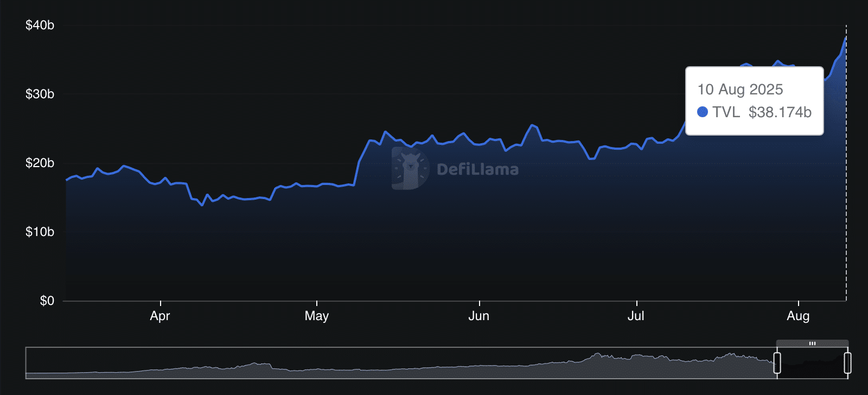Click the $20b y-axis label
868x395 pixels.
pos(40,163)
